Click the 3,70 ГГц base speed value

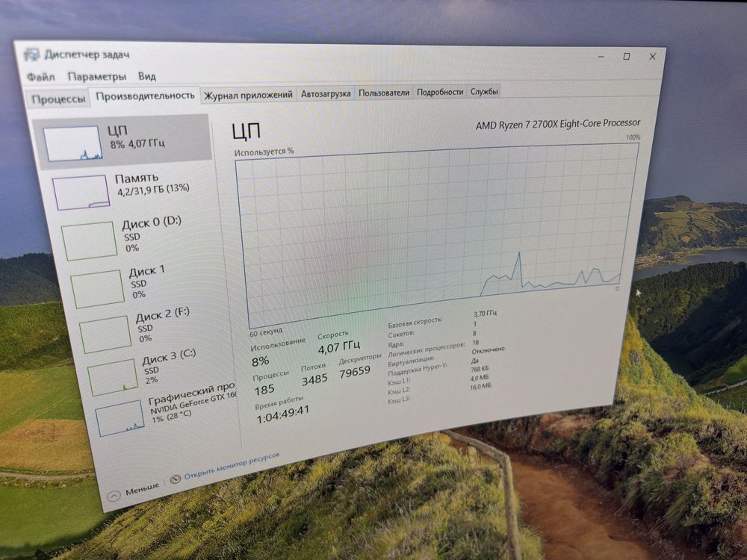coord(485,314)
